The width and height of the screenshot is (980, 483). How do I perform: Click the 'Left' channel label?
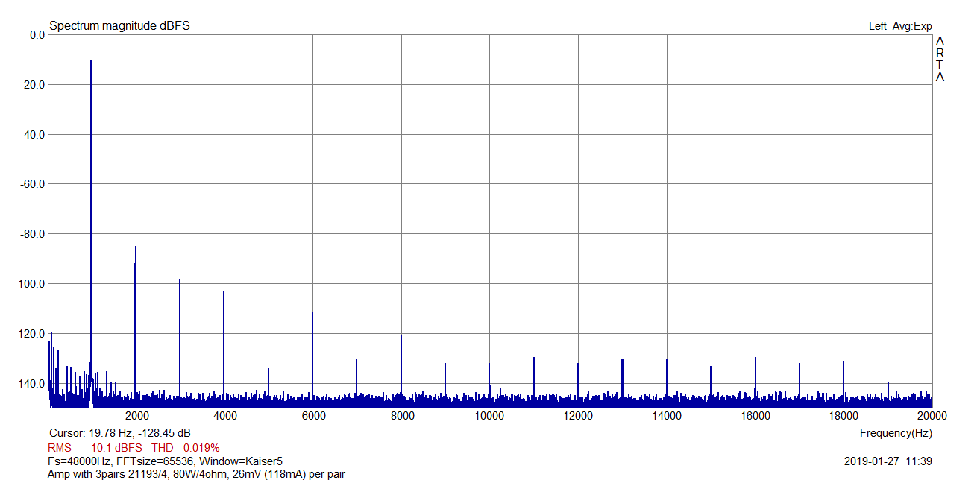(x=878, y=26)
